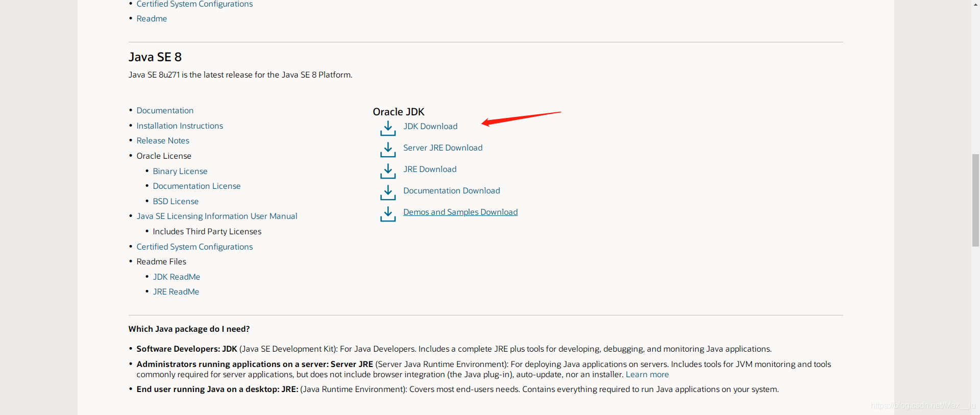Open Demos and Samples Download link
980x415 pixels.
[x=460, y=212]
